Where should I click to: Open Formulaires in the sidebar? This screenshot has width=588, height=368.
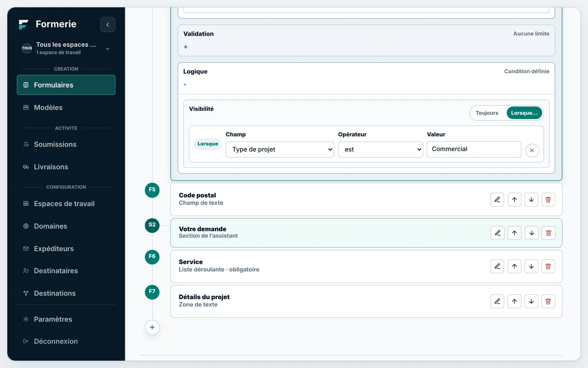pyautogui.click(x=66, y=85)
